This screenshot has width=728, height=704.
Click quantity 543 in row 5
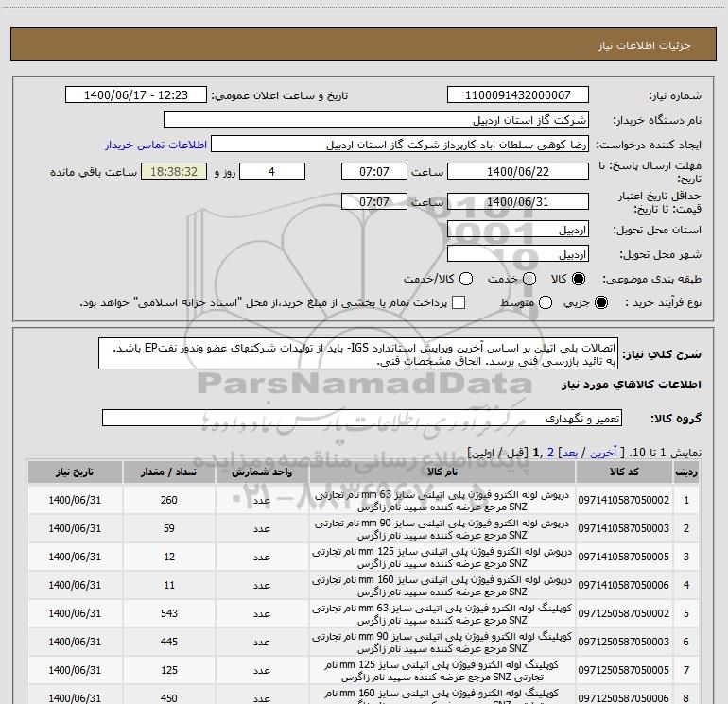click(169, 613)
